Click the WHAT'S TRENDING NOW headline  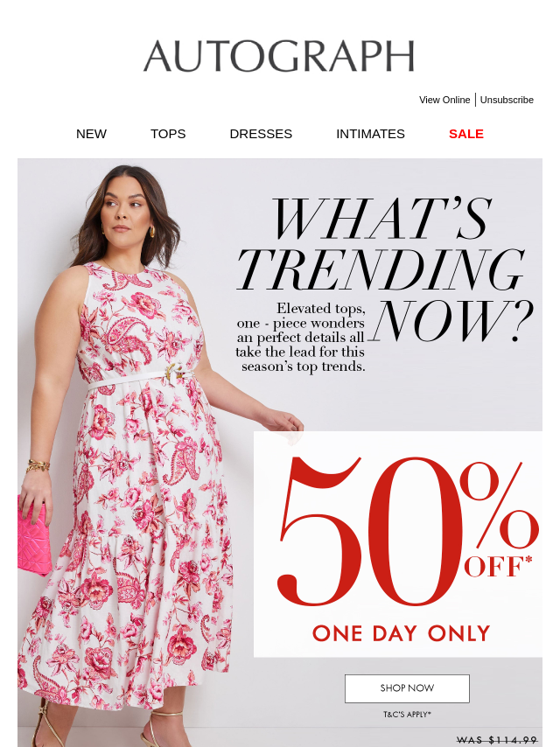click(x=384, y=269)
